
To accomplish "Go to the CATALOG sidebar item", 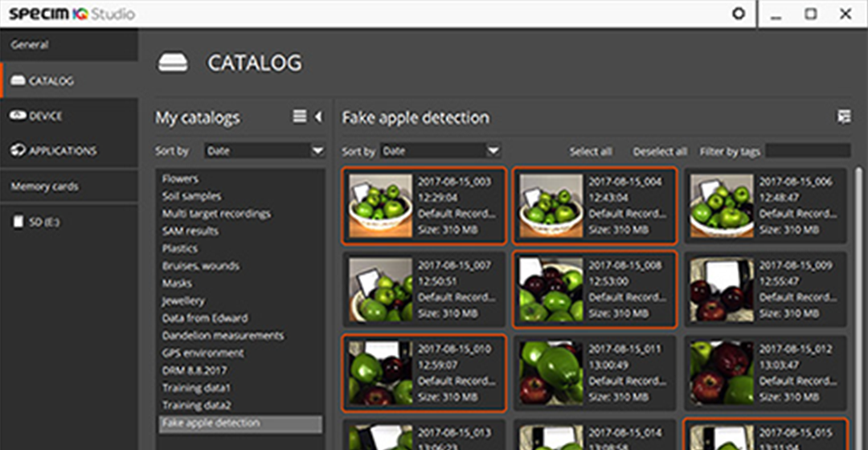I will tap(68, 81).
